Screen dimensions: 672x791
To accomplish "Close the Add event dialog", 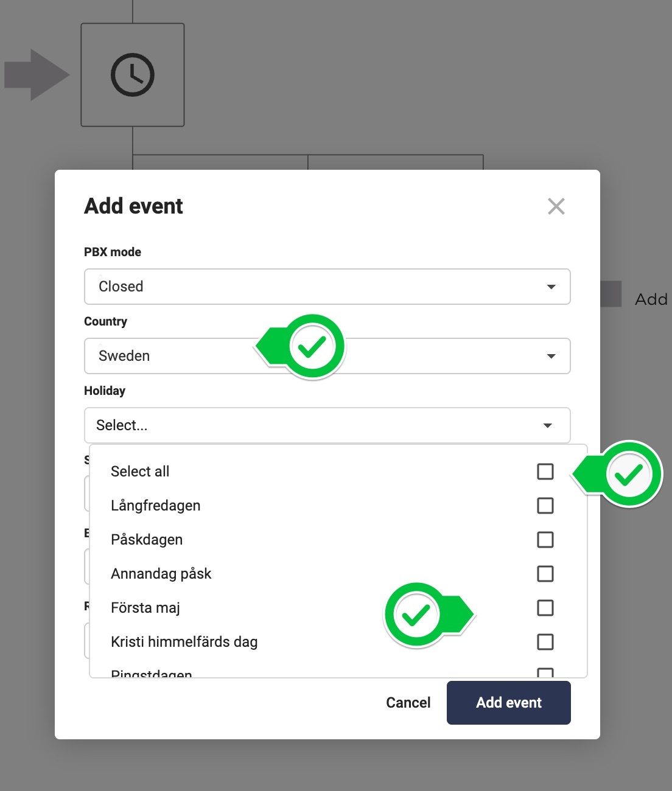I will tap(556, 206).
